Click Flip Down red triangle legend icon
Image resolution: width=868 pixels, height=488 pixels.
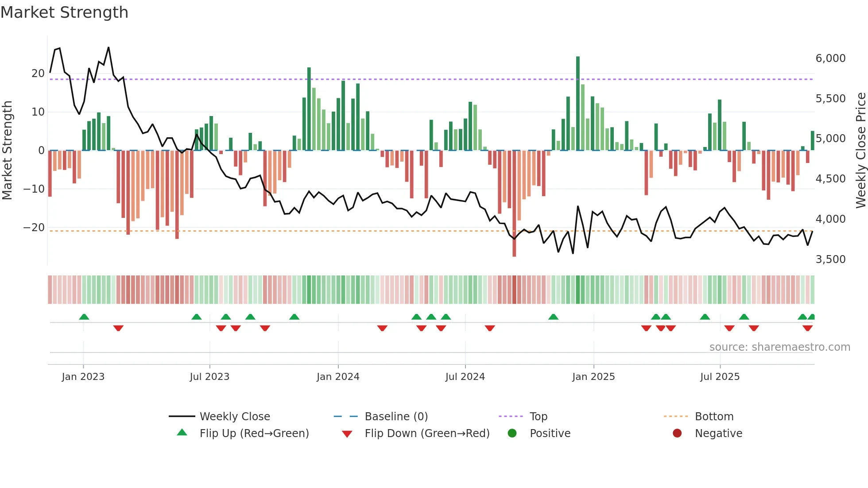(347, 434)
